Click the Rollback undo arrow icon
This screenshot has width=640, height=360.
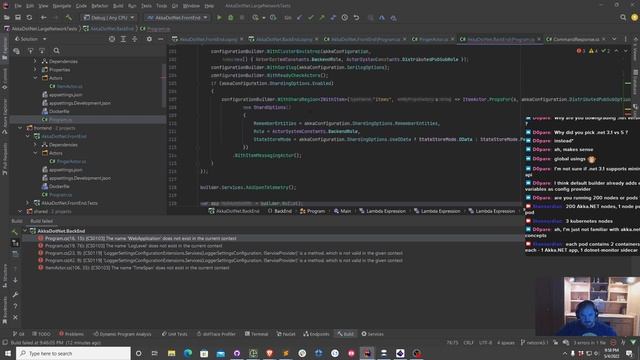[356, 18]
